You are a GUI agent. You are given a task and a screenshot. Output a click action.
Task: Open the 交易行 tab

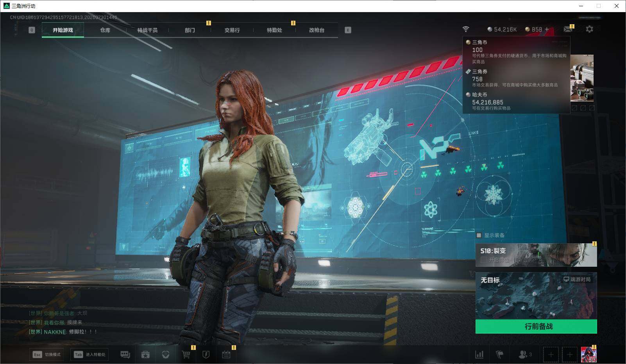232,30
